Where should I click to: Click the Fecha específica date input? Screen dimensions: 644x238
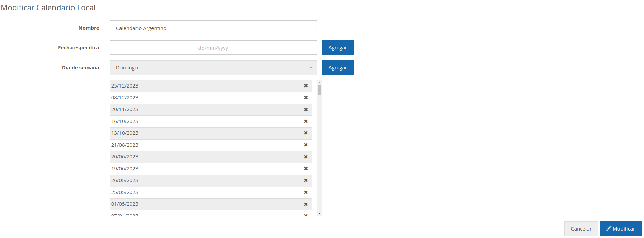[213, 48]
